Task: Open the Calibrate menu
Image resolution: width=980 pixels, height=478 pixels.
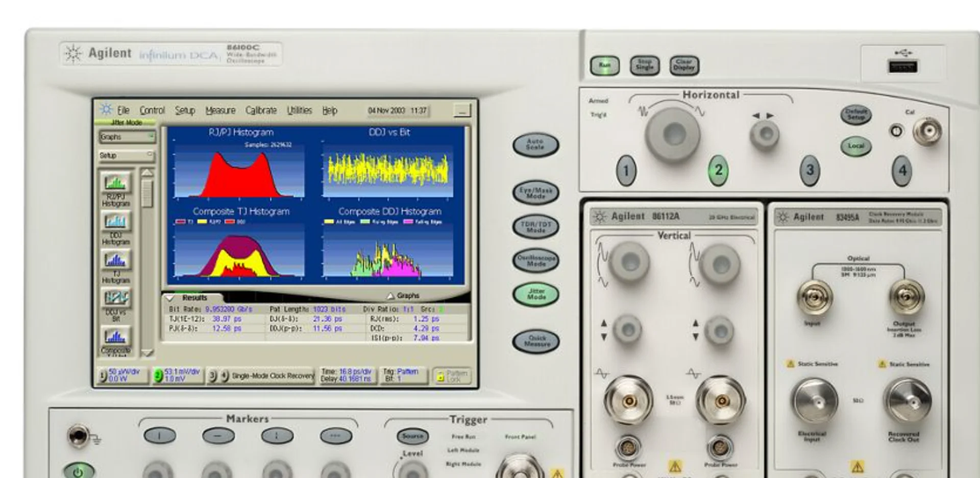Action: (x=261, y=110)
